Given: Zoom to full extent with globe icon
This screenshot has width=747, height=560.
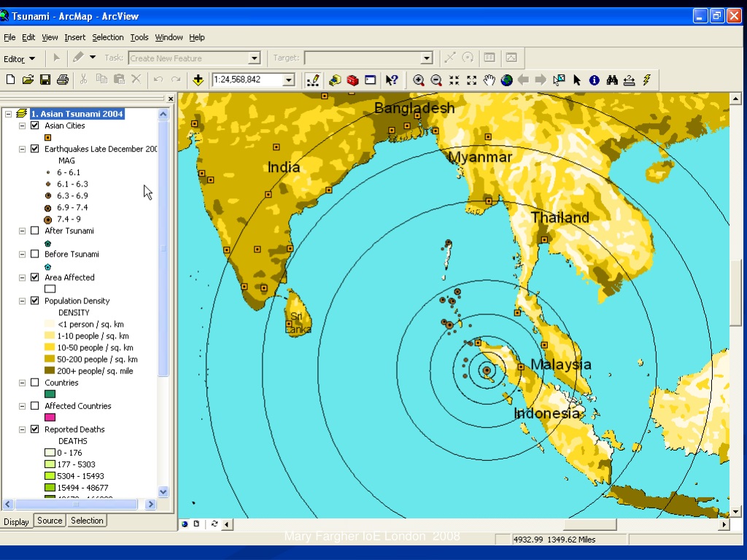Looking at the screenshot, I should click(x=506, y=80).
